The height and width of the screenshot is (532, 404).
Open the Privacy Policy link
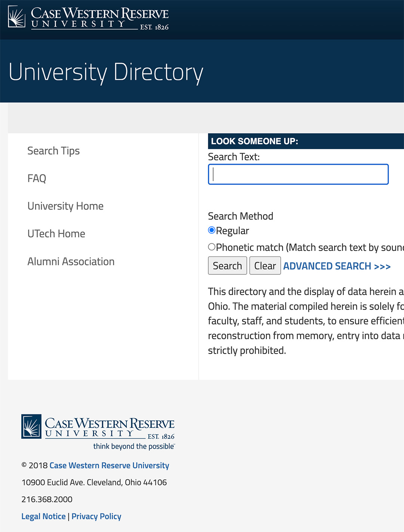click(x=96, y=516)
